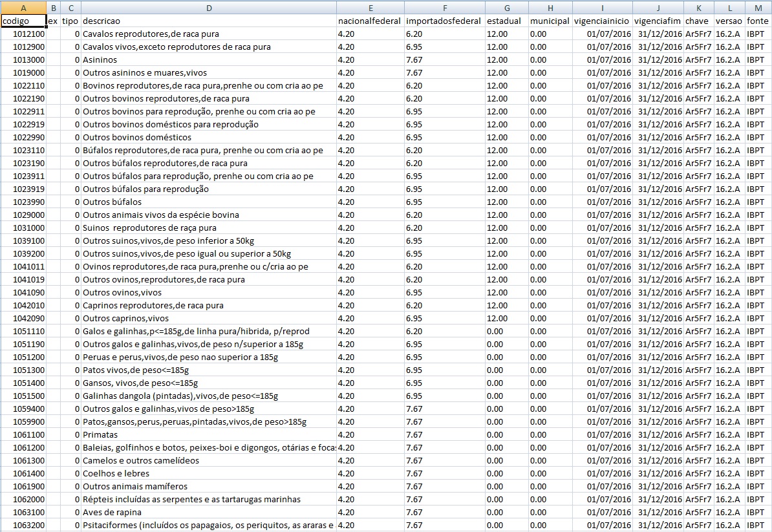Click column J header letter

[x=658, y=8]
